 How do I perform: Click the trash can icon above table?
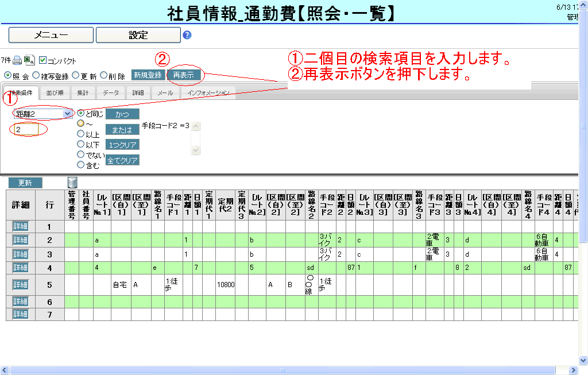[x=72, y=182]
